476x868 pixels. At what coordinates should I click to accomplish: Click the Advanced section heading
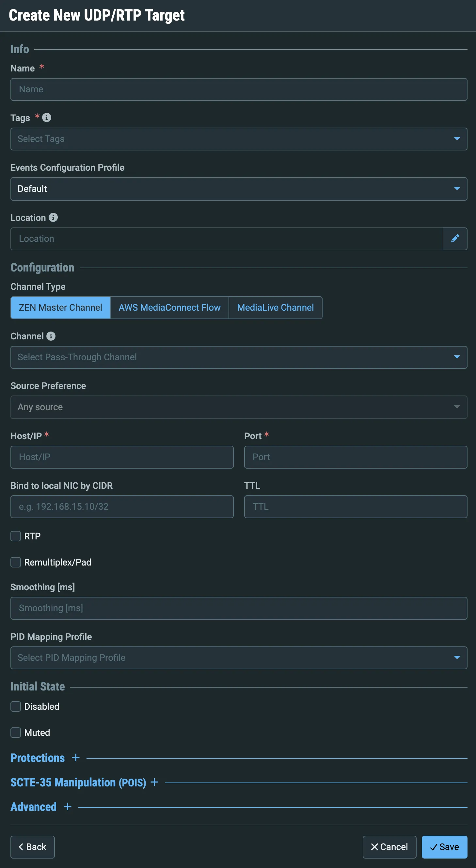click(34, 807)
